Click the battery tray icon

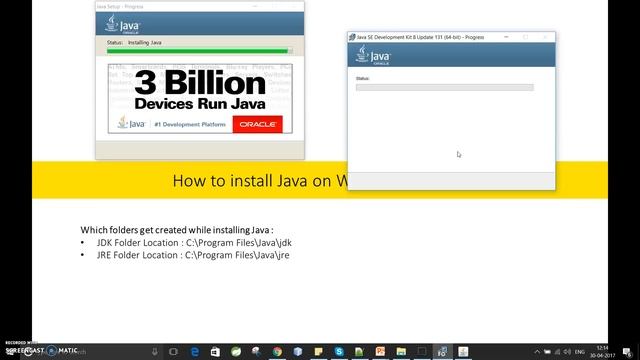tap(547, 352)
